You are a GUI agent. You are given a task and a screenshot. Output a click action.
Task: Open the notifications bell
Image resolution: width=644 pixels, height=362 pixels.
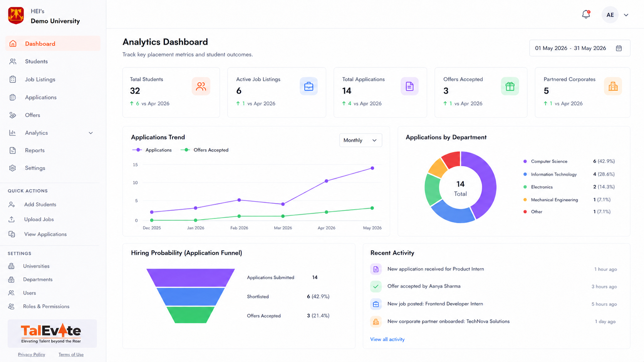(586, 15)
